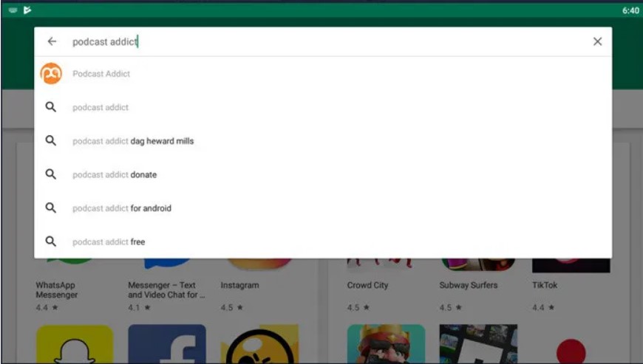Choose 'podcast addict free' suggestion
The width and height of the screenshot is (643, 364).
point(323,241)
